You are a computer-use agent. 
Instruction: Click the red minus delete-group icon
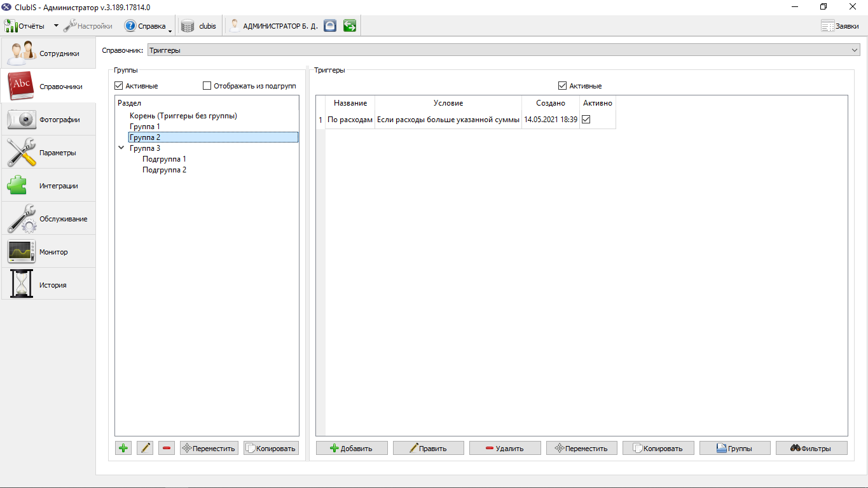coord(167,448)
